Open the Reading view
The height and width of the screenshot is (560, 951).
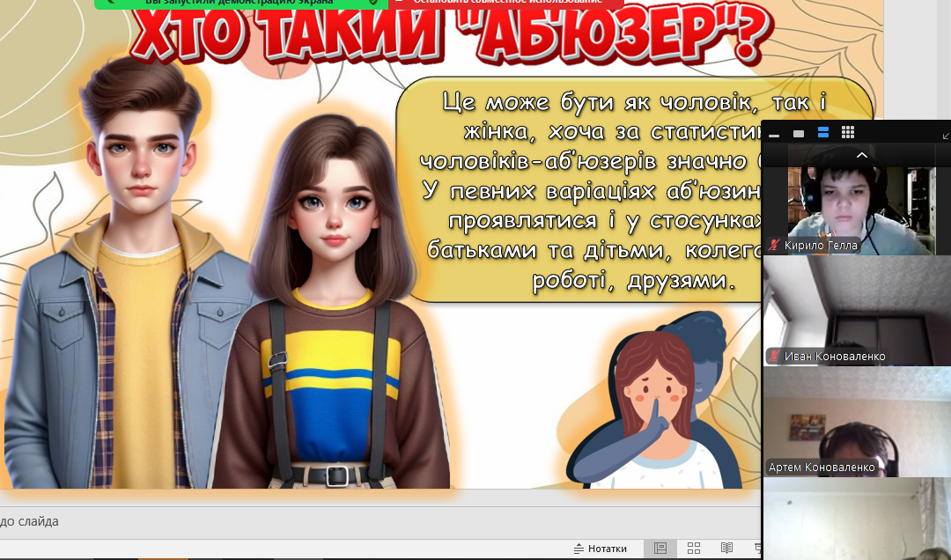tap(726, 549)
